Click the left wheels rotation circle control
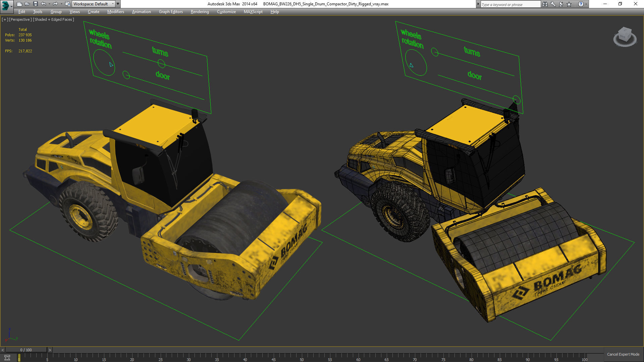Viewport: 644px width, 362px height. tap(104, 62)
